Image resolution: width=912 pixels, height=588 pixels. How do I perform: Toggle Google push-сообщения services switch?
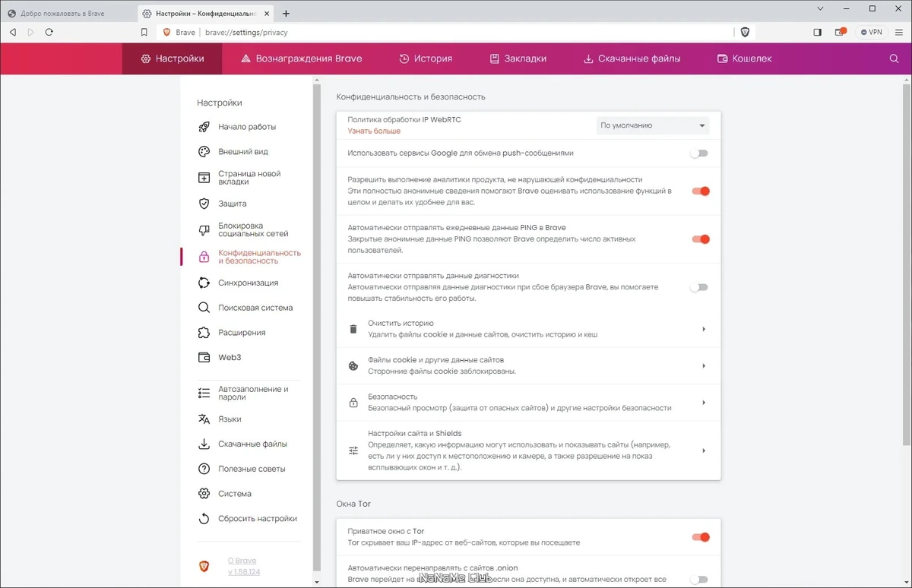pos(699,153)
